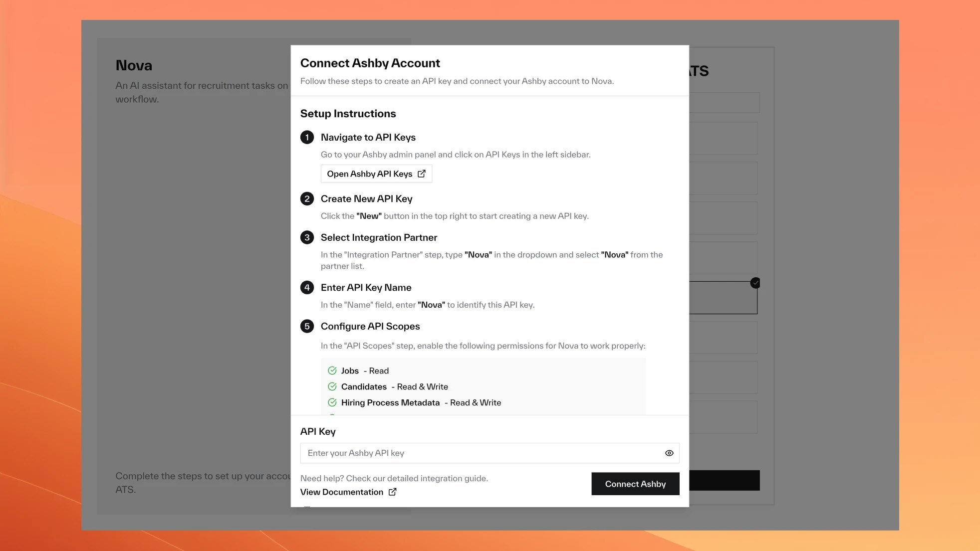
Task: Click step 2 circle for Create New API Key
Action: [307, 198]
